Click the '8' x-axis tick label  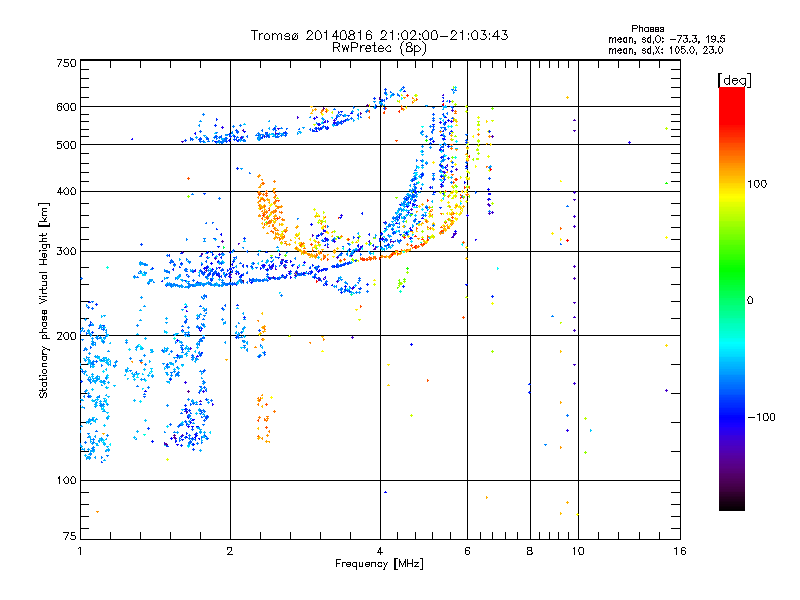pos(530,552)
